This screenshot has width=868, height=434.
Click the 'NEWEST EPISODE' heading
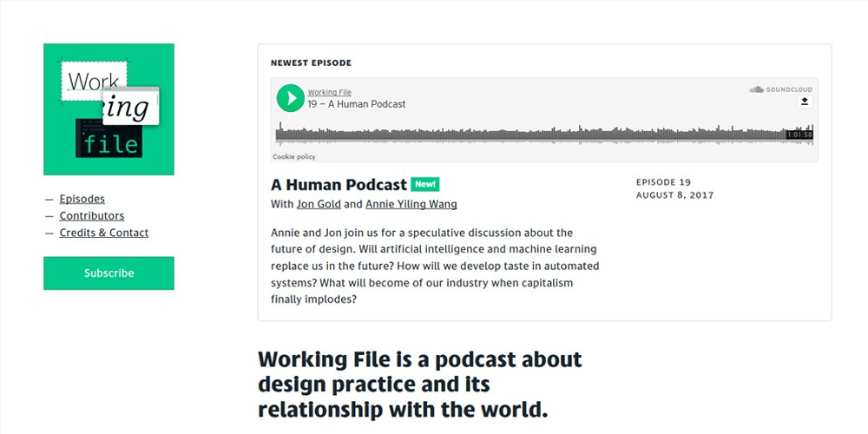[x=311, y=63]
